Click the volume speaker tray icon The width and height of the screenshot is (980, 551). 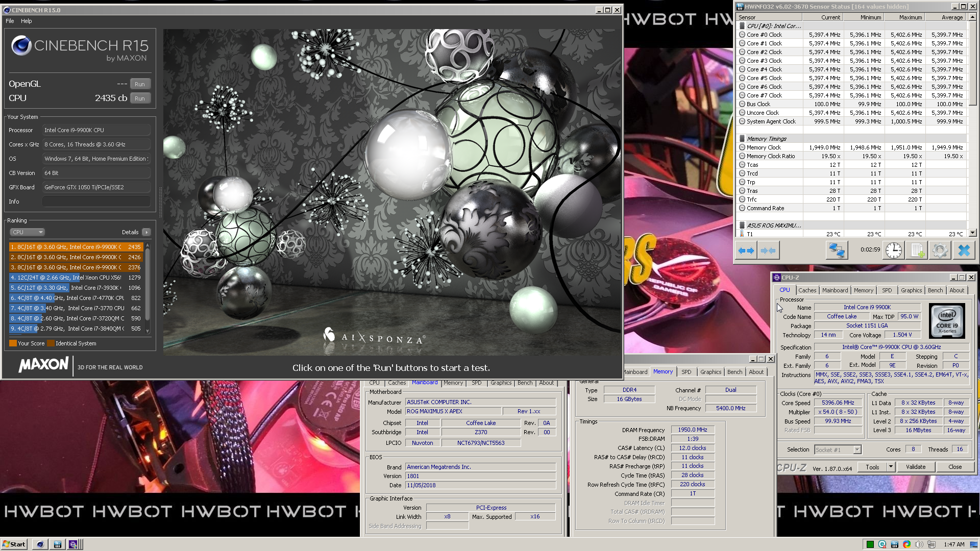coord(919,544)
